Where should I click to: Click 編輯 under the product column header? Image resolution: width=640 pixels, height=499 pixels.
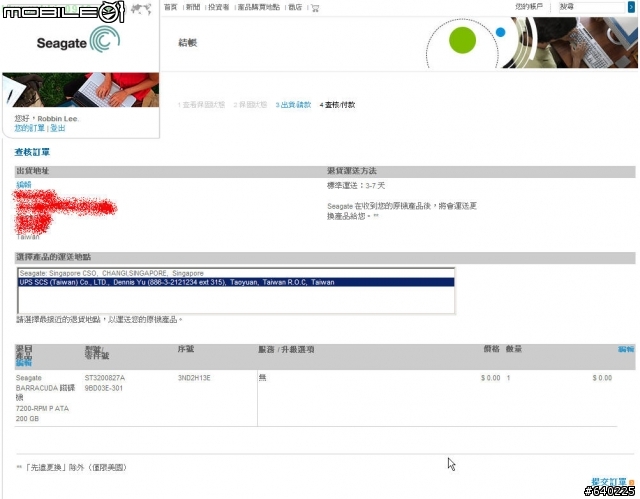click(x=24, y=363)
